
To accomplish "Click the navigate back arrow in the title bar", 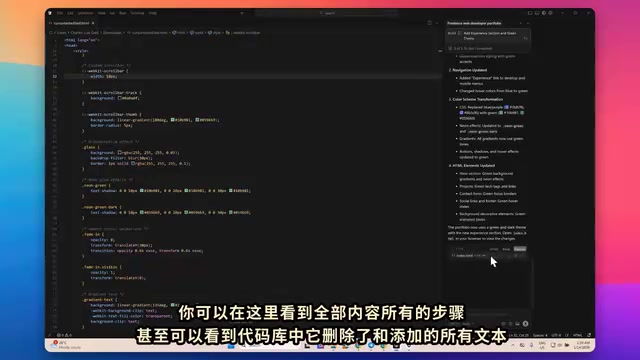I will click(242, 13).
